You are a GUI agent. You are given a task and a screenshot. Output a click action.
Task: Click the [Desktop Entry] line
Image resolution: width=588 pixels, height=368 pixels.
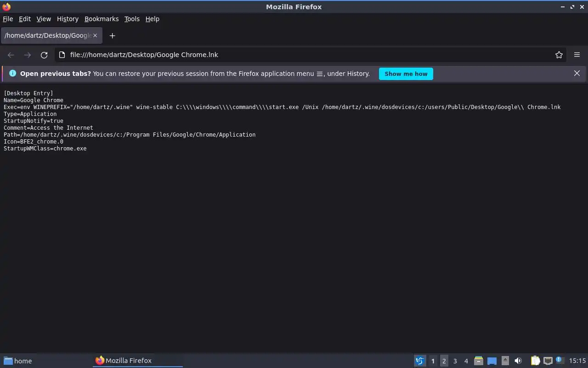tap(28, 93)
